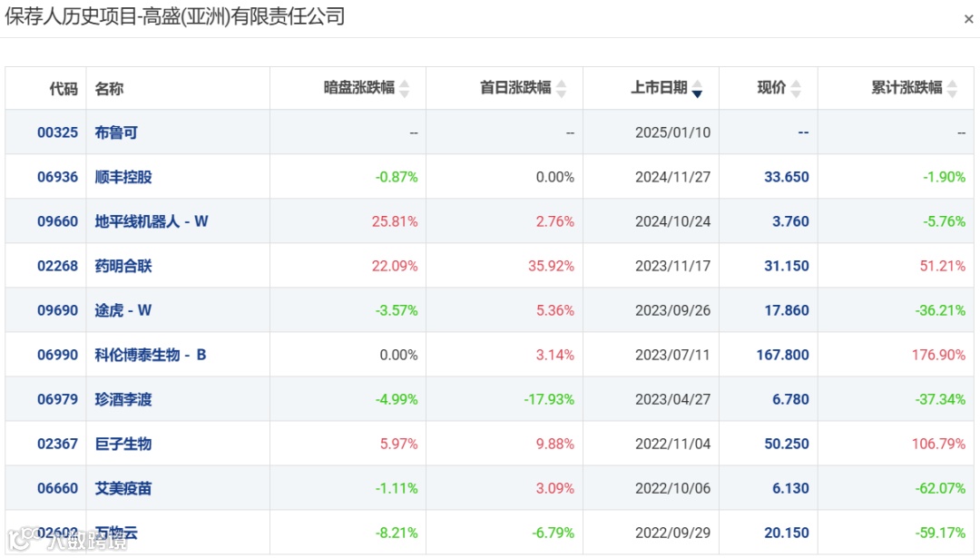Screen dimensions: 980x558
Task: Sort by 累计涨跌幅 column arrows
Action: (952, 89)
